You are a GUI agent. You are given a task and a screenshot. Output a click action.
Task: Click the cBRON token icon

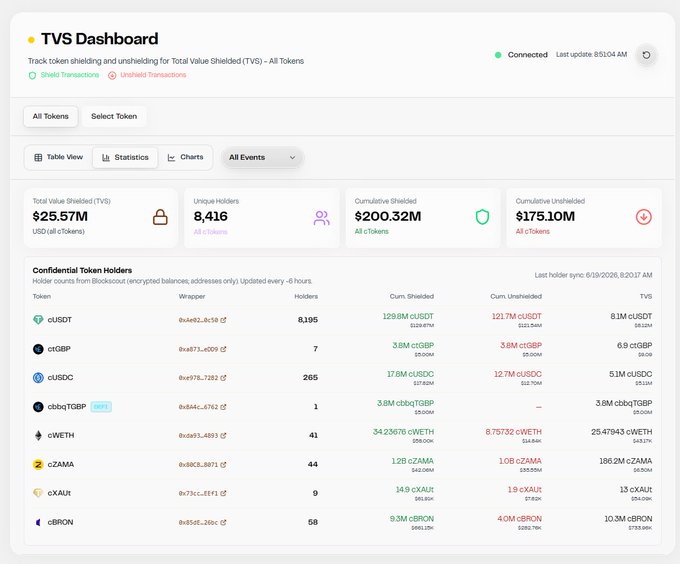pos(38,522)
